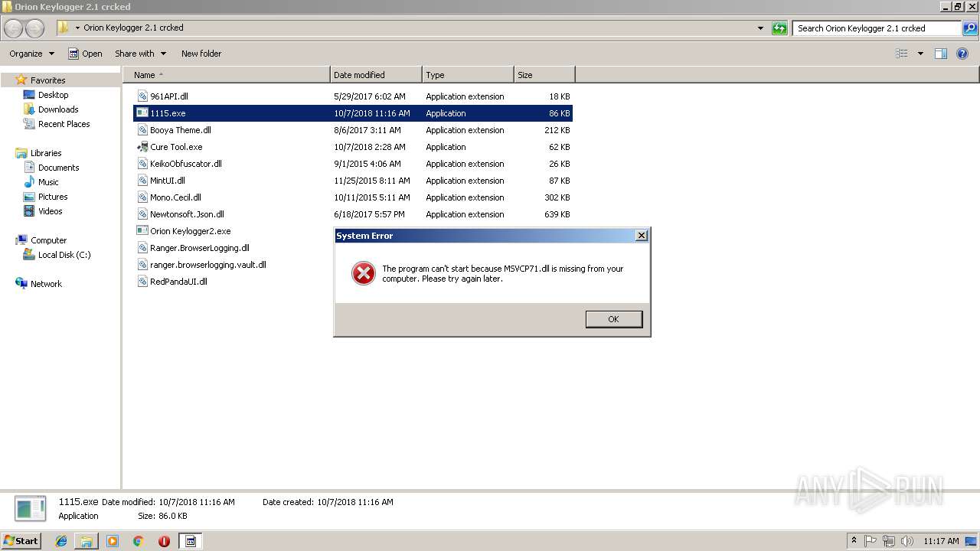Open the Share with dropdown
This screenshot has width=980, height=551.
[x=141, y=54]
